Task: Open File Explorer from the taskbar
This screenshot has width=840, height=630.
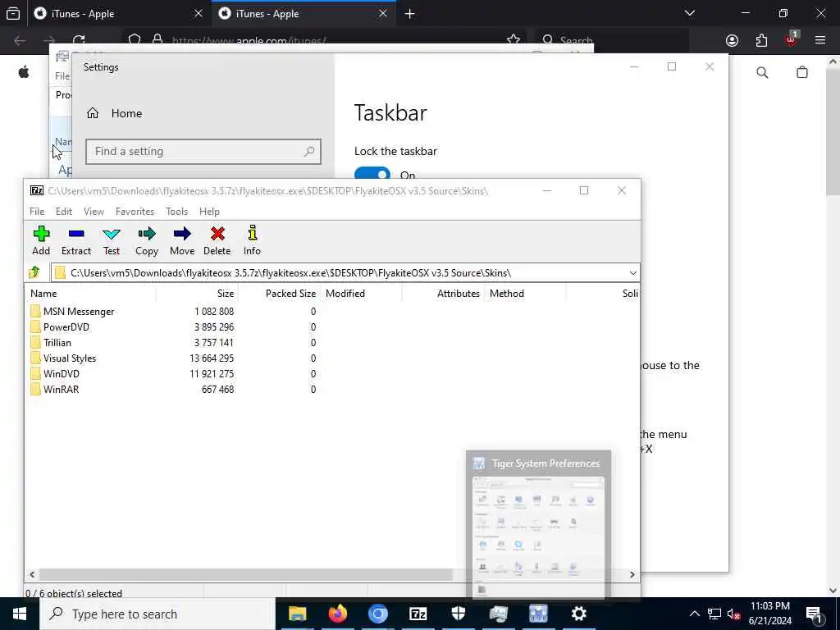Action: [x=297, y=614]
